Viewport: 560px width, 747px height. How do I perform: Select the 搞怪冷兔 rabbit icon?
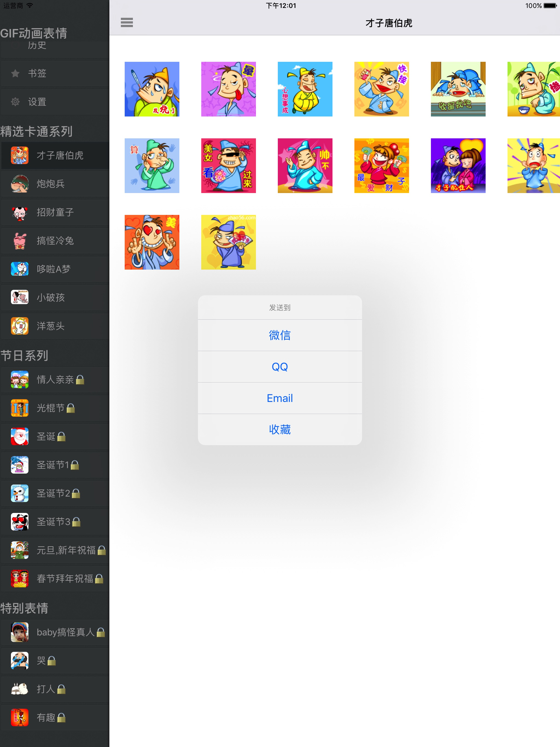[x=20, y=241]
